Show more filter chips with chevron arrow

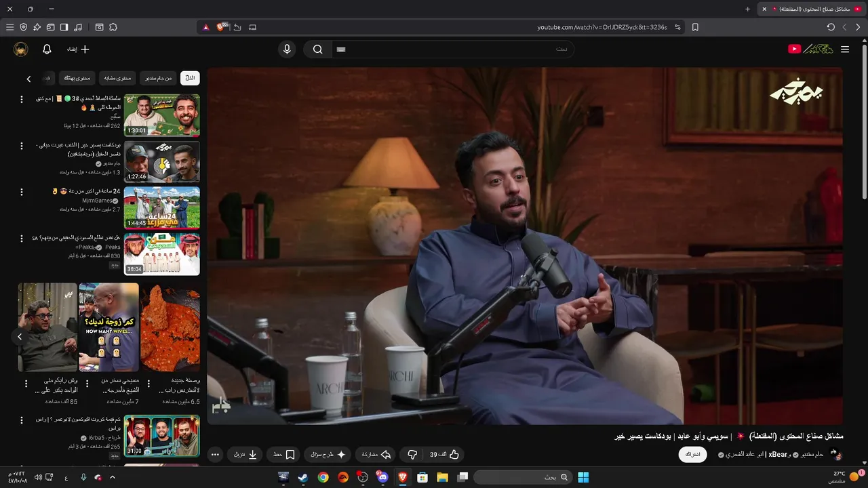pos(28,79)
